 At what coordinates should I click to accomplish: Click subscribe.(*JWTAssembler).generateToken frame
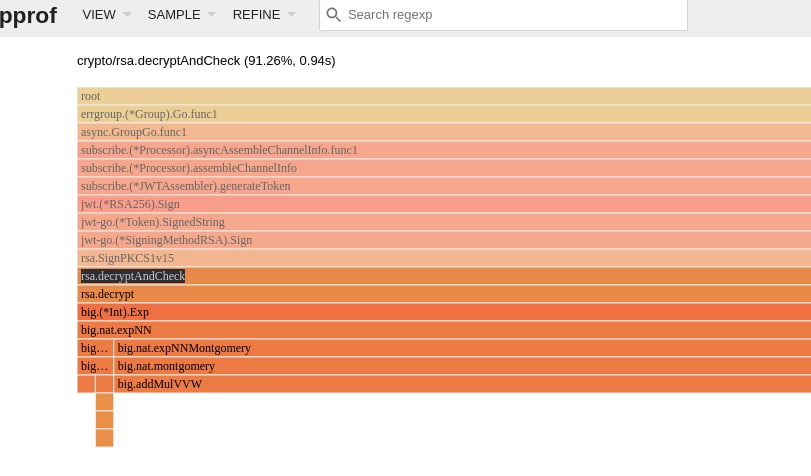point(444,186)
